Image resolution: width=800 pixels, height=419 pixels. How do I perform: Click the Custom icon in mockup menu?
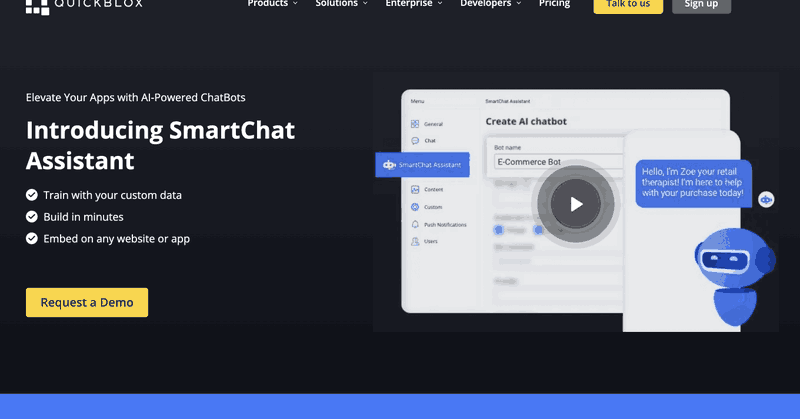click(x=415, y=207)
